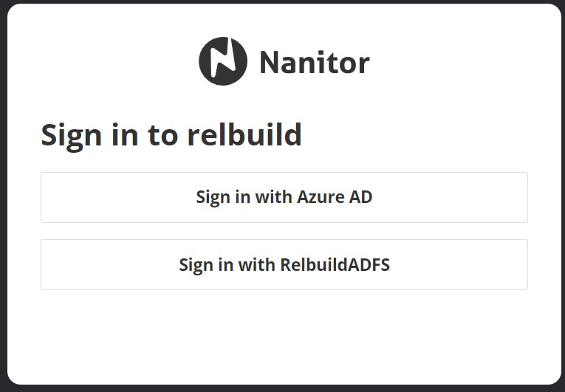The image size is (565, 392).
Task: Choose the RelbuildADFS login option
Action: [284, 264]
